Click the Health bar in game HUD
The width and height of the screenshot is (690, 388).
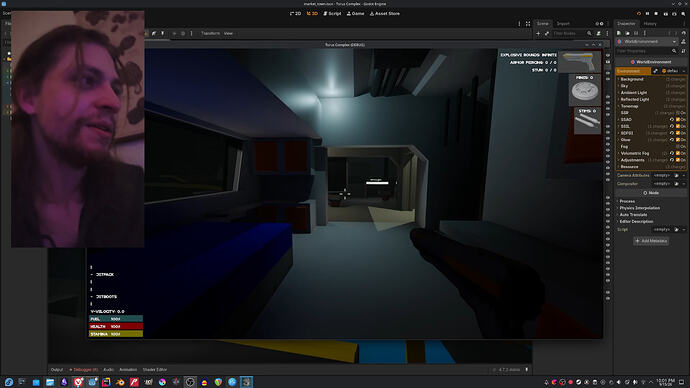click(116, 326)
